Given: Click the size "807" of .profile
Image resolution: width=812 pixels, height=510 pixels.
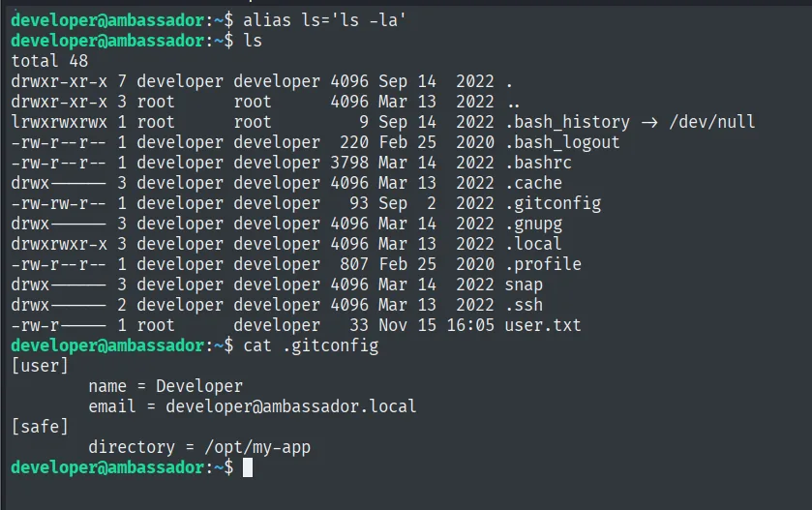Looking at the screenshot, I should tap(354, 264).
